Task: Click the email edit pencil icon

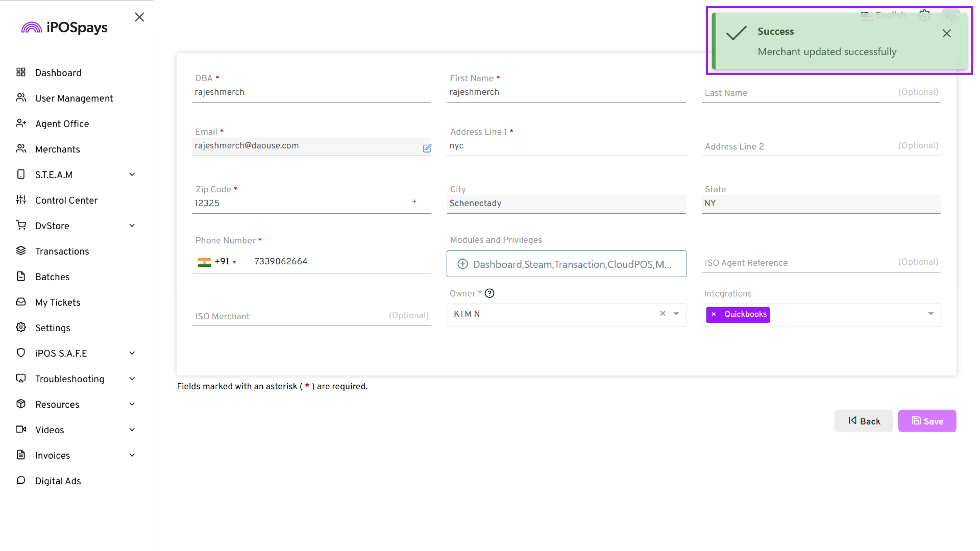Action: (x=427, y=148)
